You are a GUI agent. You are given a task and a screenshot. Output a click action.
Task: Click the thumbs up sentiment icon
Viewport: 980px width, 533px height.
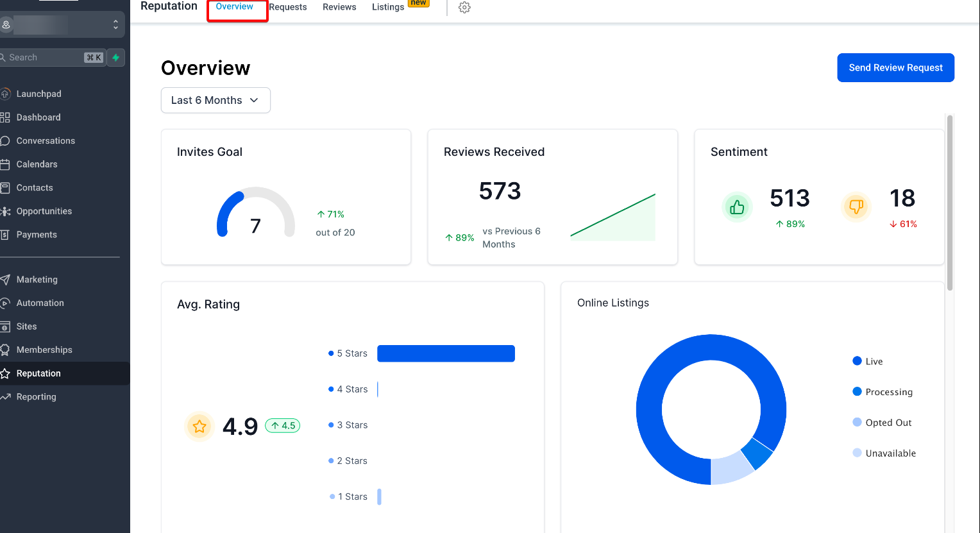tap(737, 207)
